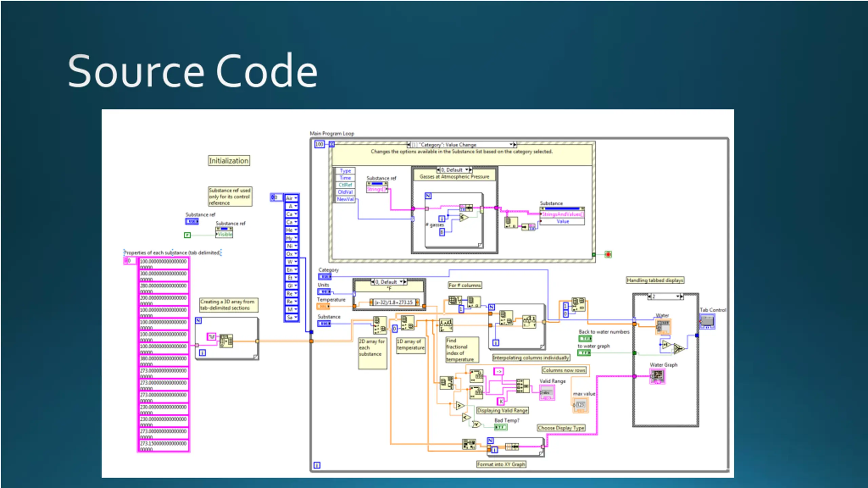Image resolution: width=868 pixels, height=488 pixels.
Task: Select the Array Max & Min function node
Action: [x=446, y=383]
